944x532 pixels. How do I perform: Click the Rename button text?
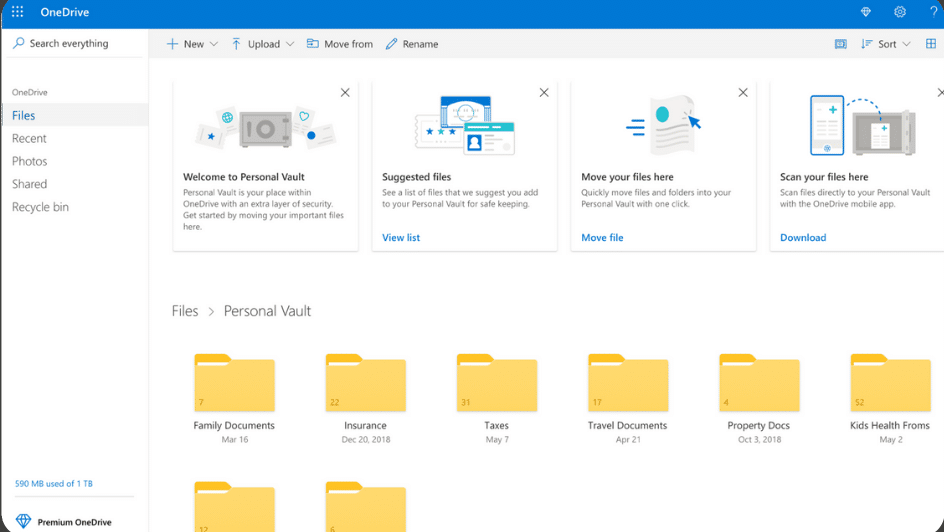click(x=420, y=44)
